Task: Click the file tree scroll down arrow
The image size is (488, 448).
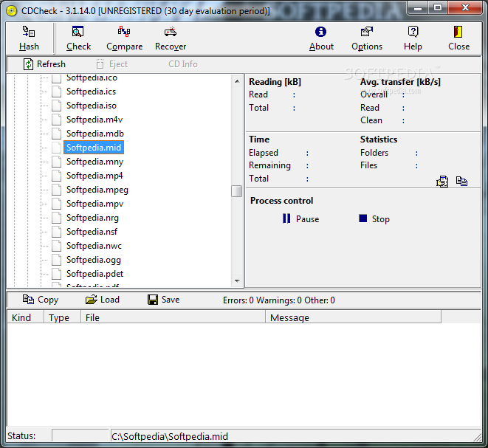Action: coord(237,281)
